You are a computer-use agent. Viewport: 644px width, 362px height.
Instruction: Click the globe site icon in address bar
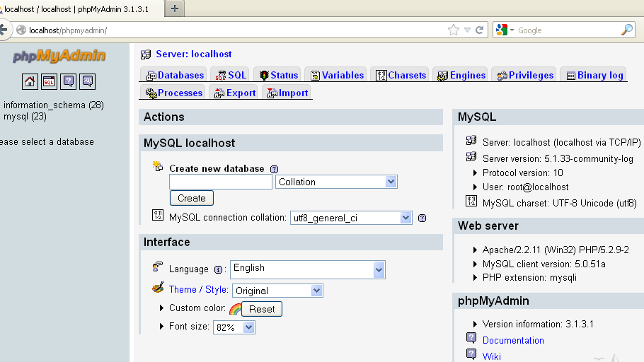tap(21, 30)
